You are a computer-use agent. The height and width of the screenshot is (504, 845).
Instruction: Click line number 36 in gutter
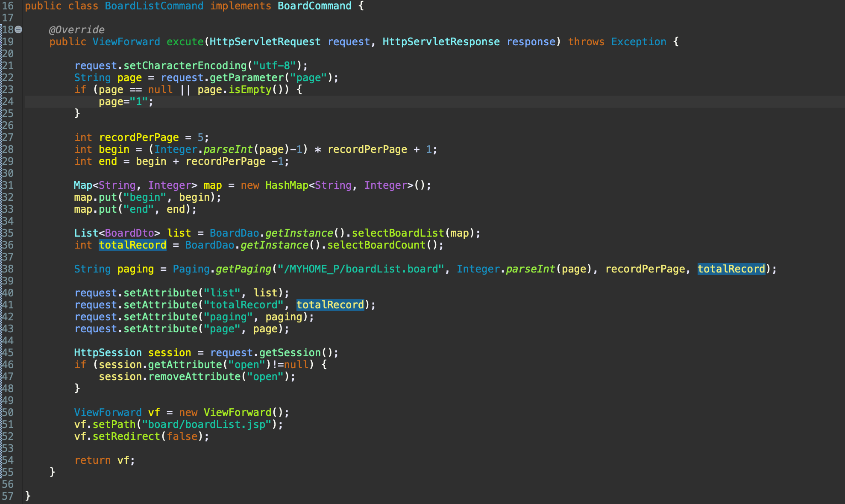point(8,245)
